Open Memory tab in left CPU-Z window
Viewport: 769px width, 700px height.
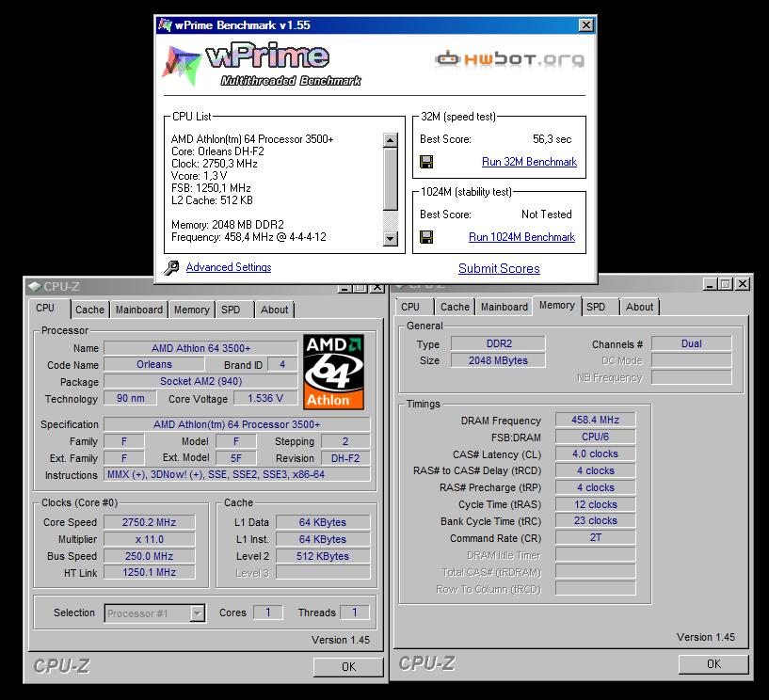[192, 310]
